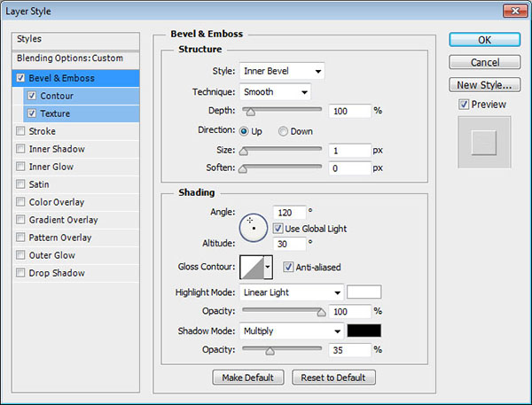This screenshot has height=405, width=532.
Task: Uncheck the Use Global Light checkbox
Action: tap(278, 229)
